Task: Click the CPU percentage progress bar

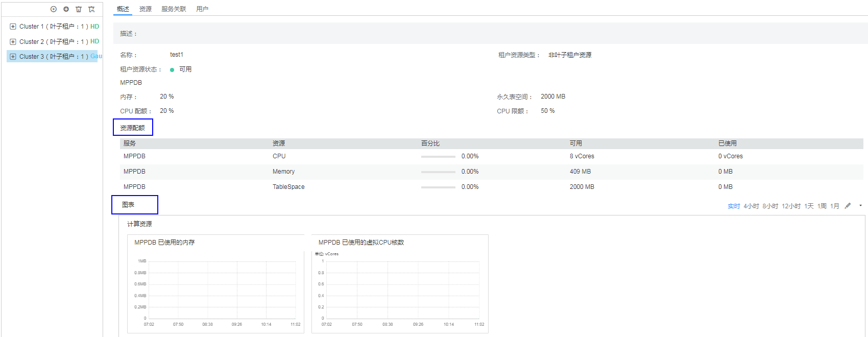Action: pyautogui.click(x=438, y=157)
